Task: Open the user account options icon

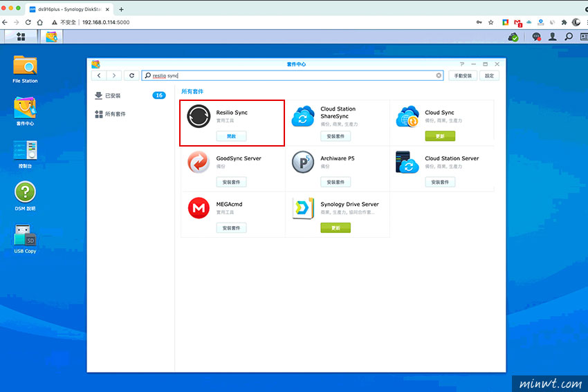Action: coord(553,37)
